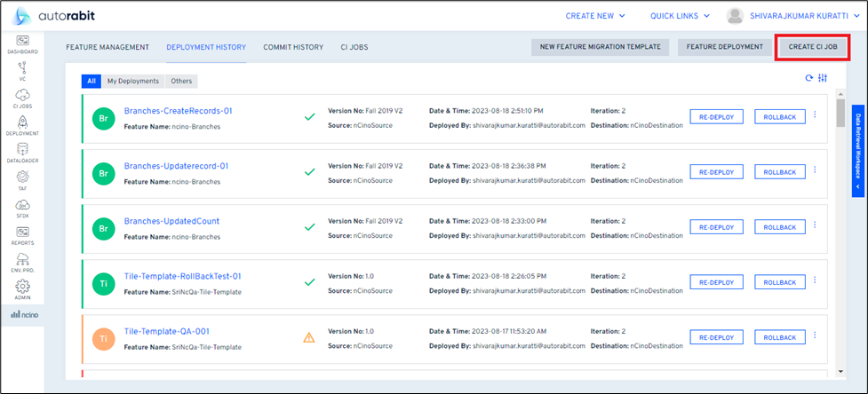Screen dimensions: 868x394
Task: Go to CI Jobs in sidebar
Action: [22, 97]
